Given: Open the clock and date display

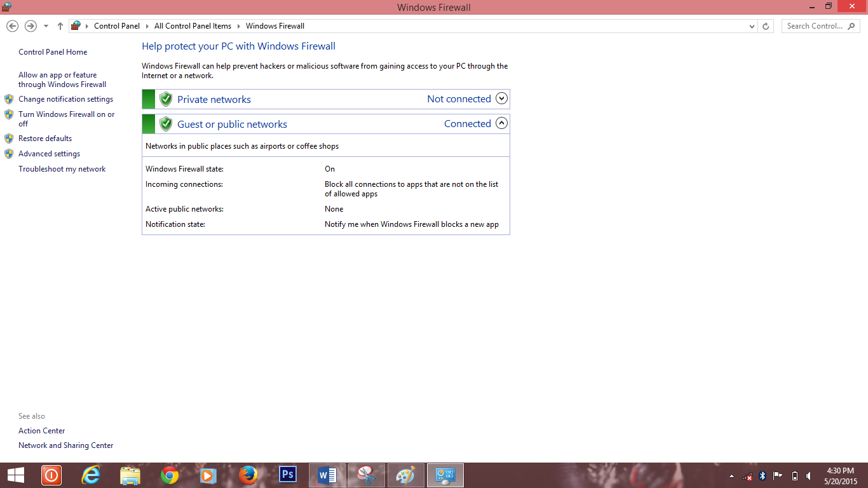Looking at the screenshot, I should [x=841, y=476].
